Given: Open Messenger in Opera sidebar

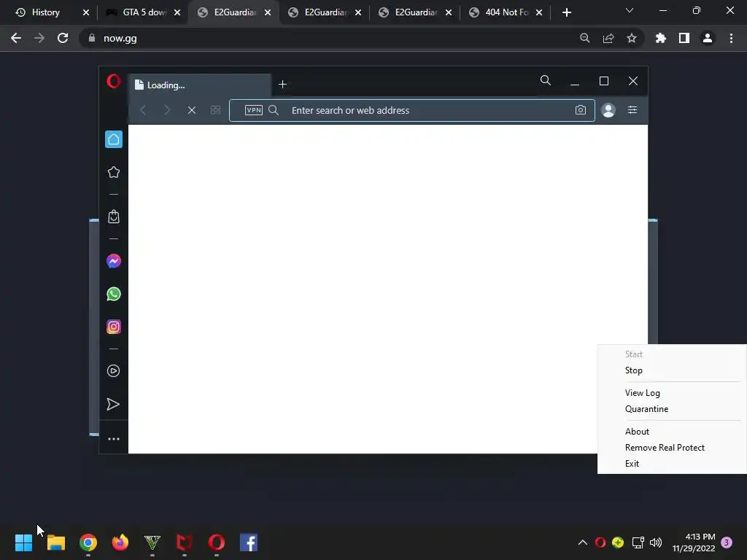Looking at the screenshot, I should pyautogui.click(x=113, y=261).
